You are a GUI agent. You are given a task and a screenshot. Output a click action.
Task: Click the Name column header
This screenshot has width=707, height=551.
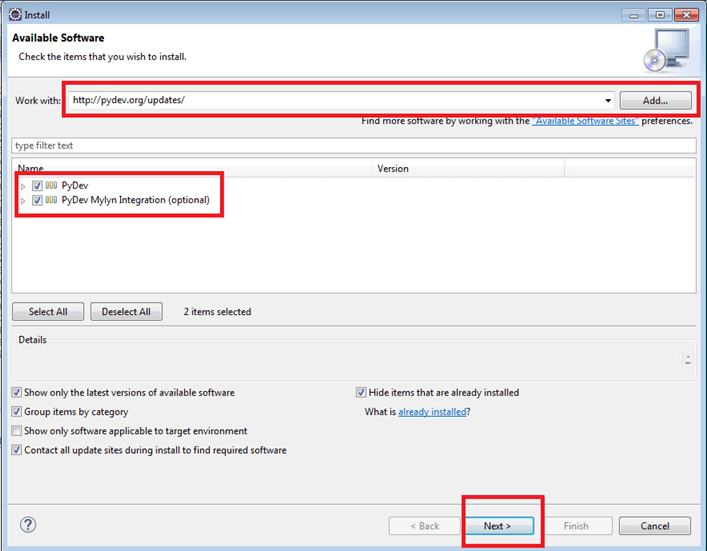click(x=194, y=169)
